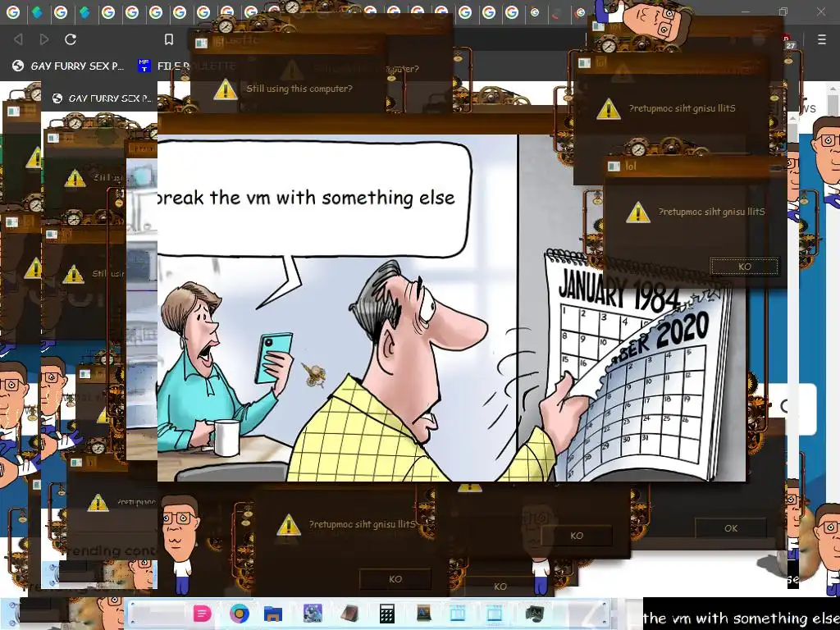Viewport: 840px width, 630px height.
Task: Open the computer monitor icon in the taskbar
Action: (x=535, y=614)
